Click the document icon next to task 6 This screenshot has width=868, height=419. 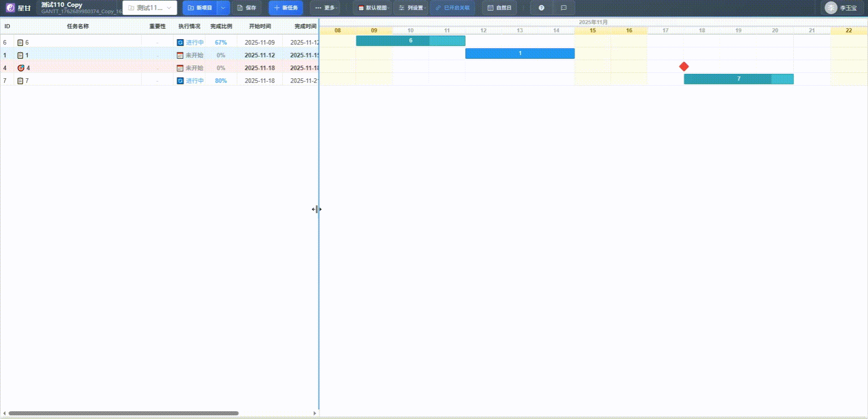pos(20,42)
